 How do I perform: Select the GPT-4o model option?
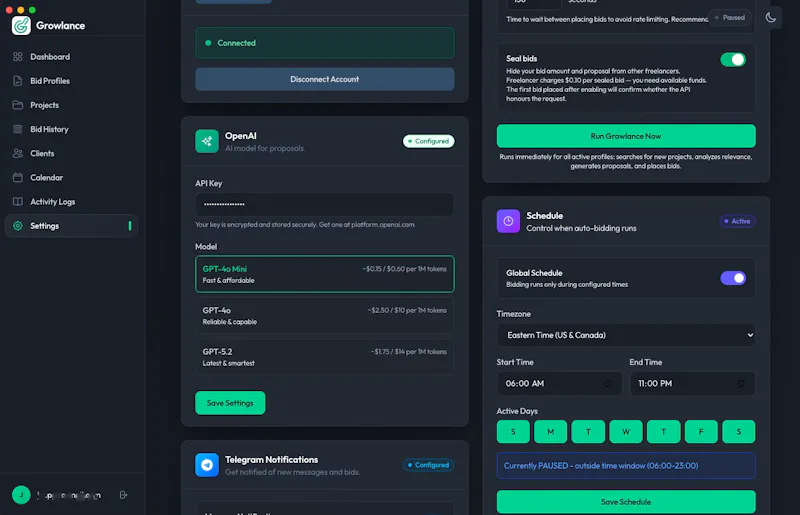[324, 316]
